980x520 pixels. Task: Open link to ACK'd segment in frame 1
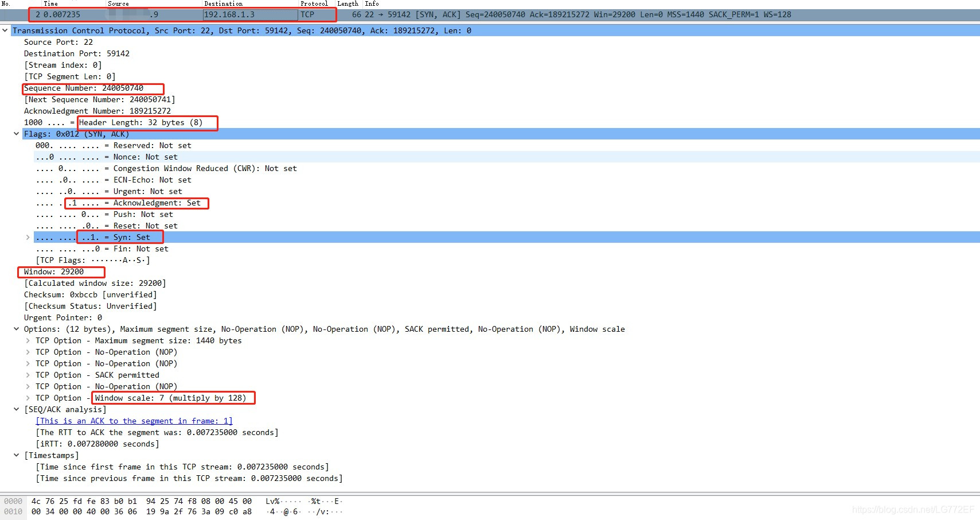tap(134, 421)
